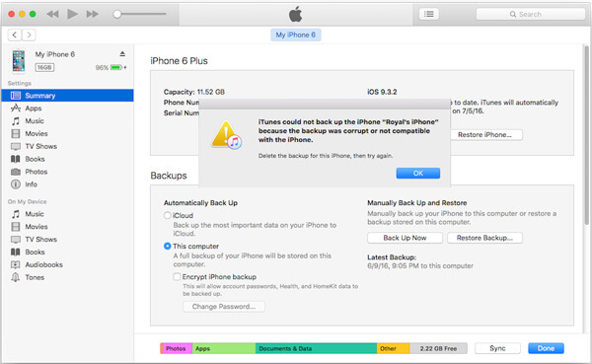592x364 pixels.
Task: Click the warning icon in the dialog
Action: click(226, 135)
